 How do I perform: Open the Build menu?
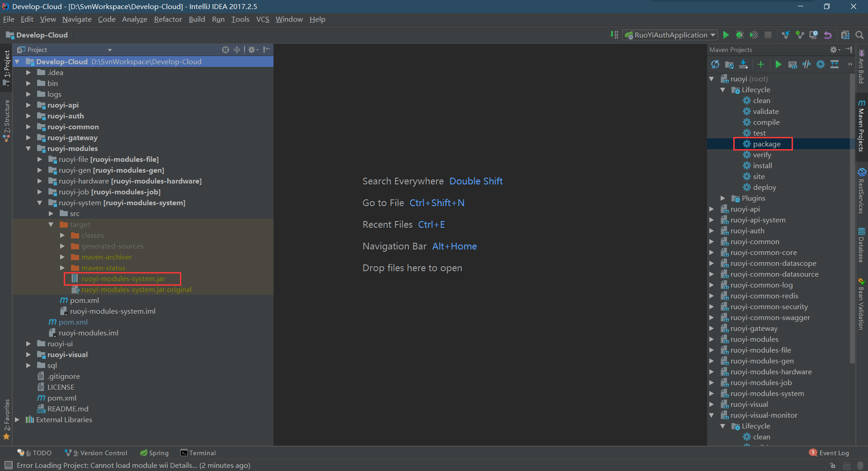pos(197,19)
